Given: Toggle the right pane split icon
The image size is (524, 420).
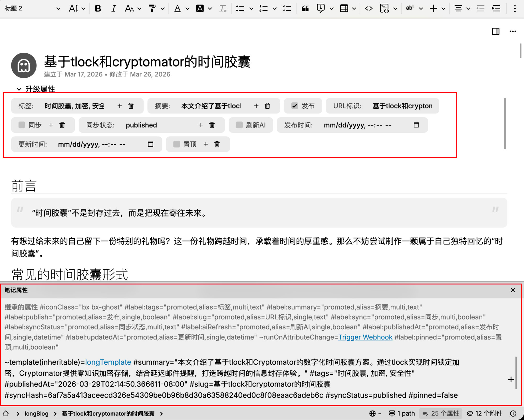Looking at the screenshot, I should [x=495, y=31].
